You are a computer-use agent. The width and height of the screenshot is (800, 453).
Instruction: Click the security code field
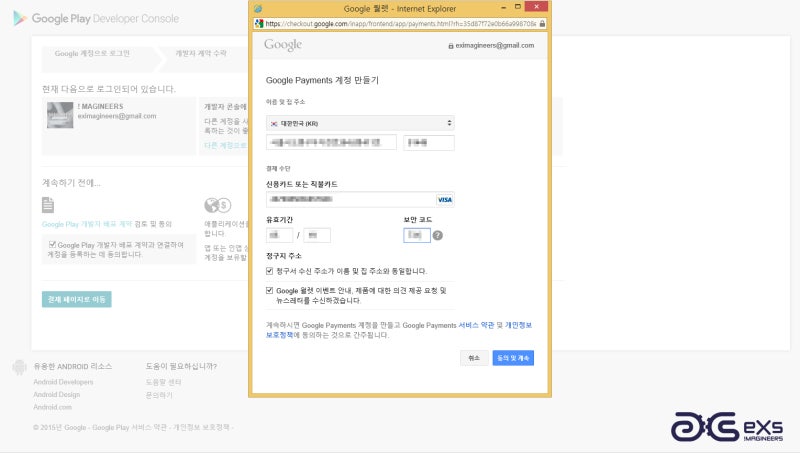[417, 235]
